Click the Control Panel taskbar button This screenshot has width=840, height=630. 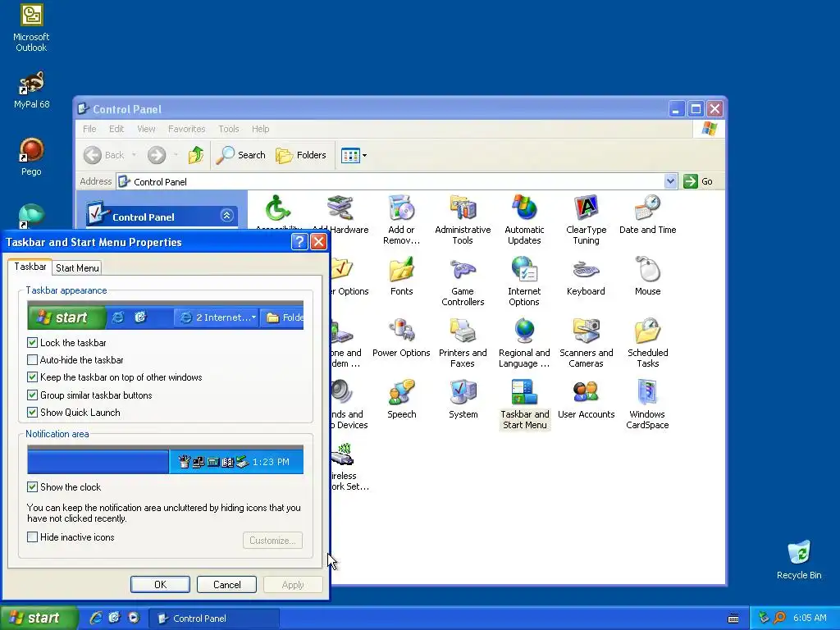[x=214, y=619]
